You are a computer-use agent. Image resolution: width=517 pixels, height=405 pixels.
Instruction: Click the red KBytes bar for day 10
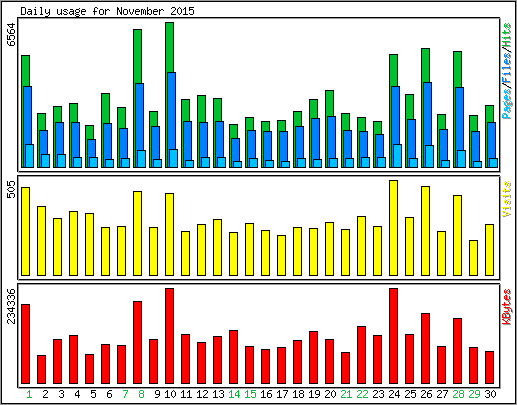click(169, 336)
